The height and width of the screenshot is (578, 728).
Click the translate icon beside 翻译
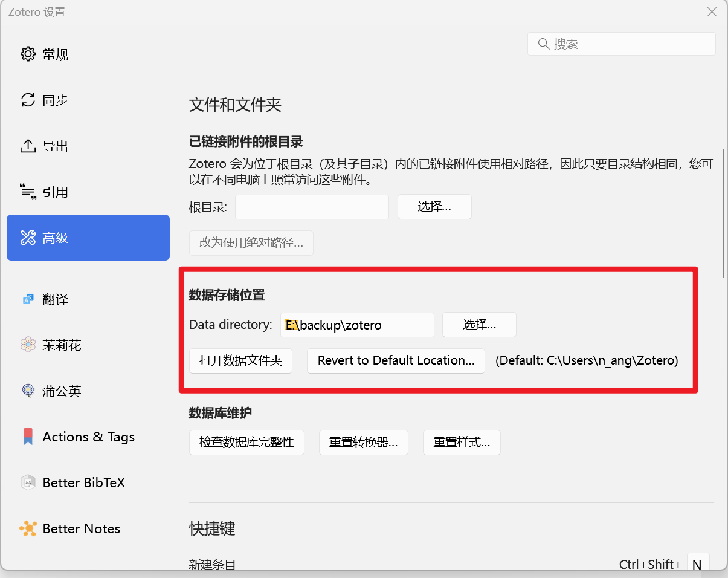click(x=28, y=299)
